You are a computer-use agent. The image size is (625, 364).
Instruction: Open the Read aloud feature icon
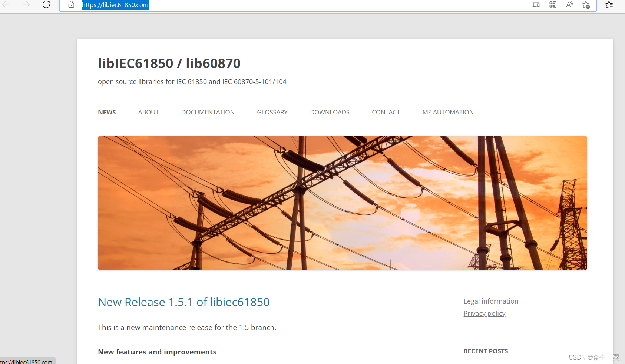tap(569, 5)
